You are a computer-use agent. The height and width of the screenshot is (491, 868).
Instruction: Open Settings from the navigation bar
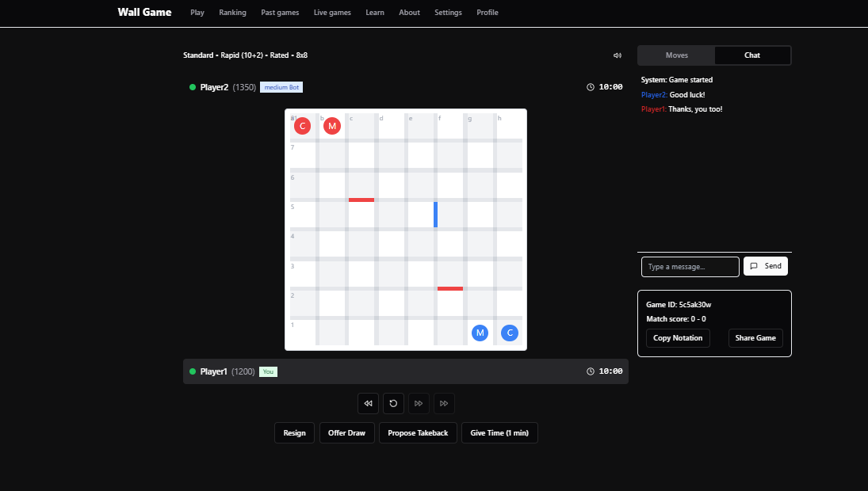[x=448, y=13]
